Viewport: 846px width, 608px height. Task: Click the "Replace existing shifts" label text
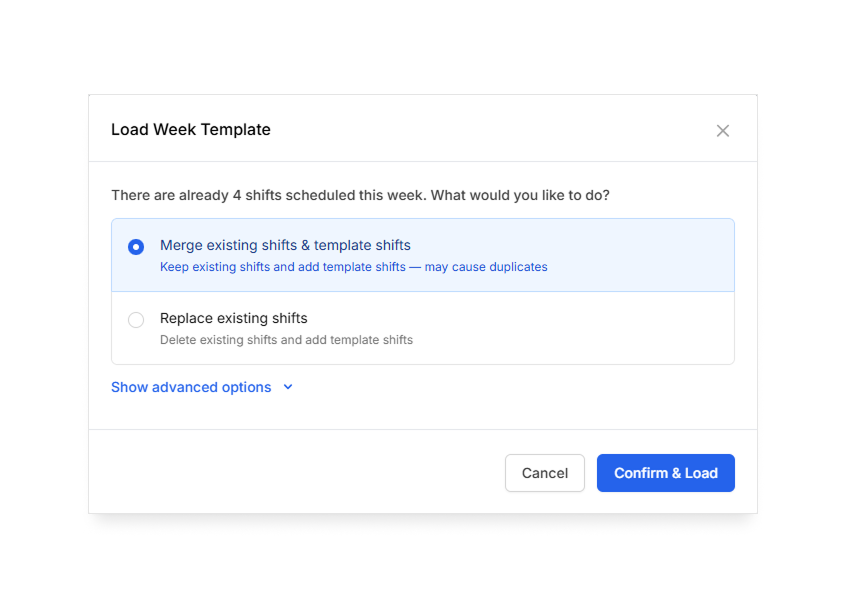click(233, 318)
